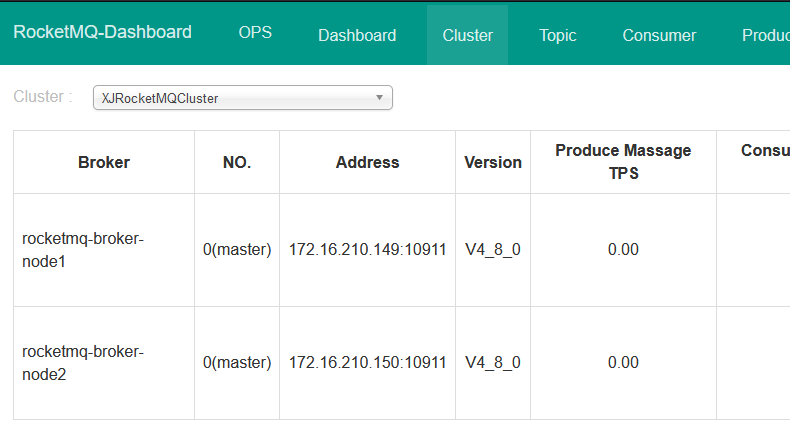
Task: Click 0.00 produce TPS for node1
Action: pyautogui.click(x=623, y=249)
